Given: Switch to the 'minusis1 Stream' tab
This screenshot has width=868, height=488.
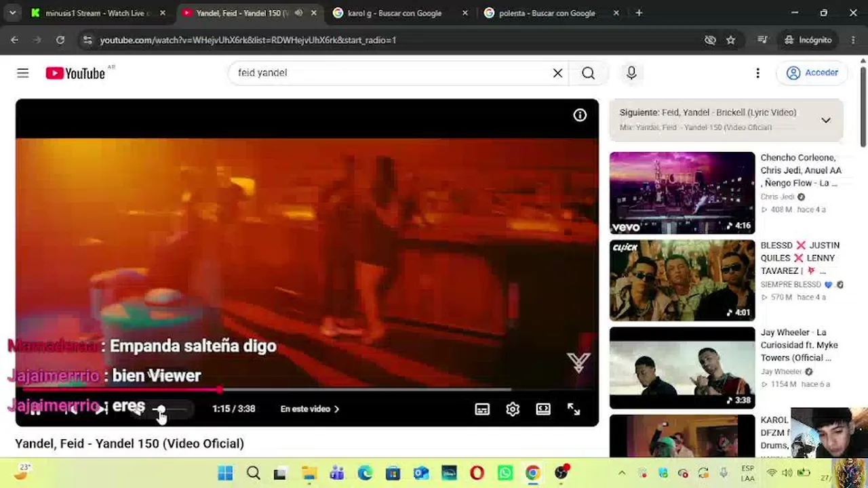Looking at the screenshot, I should coord(96,13).
